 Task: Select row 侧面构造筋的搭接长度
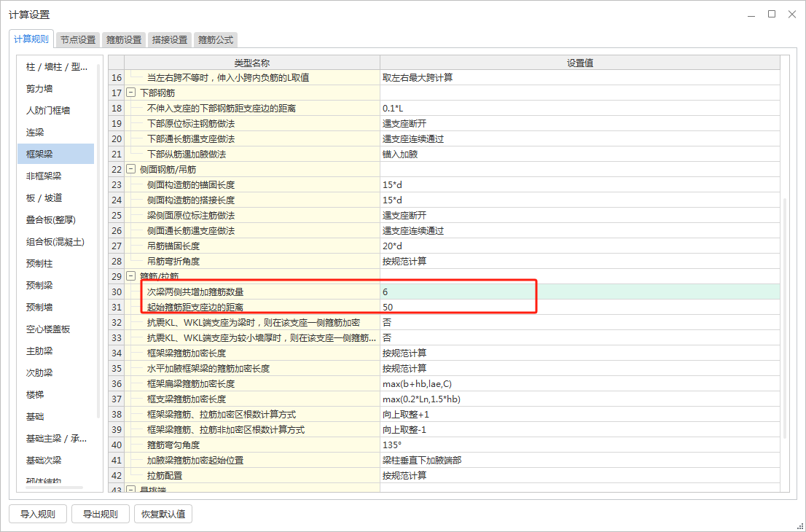444,200
